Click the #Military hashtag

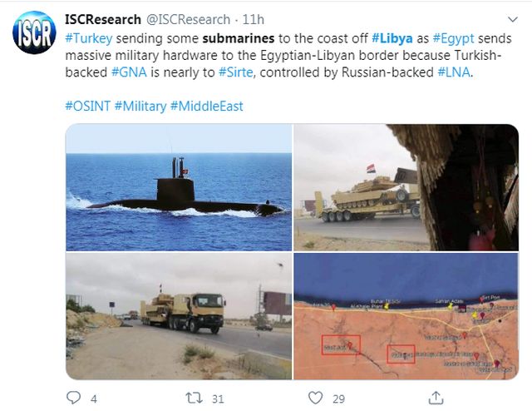140,106
